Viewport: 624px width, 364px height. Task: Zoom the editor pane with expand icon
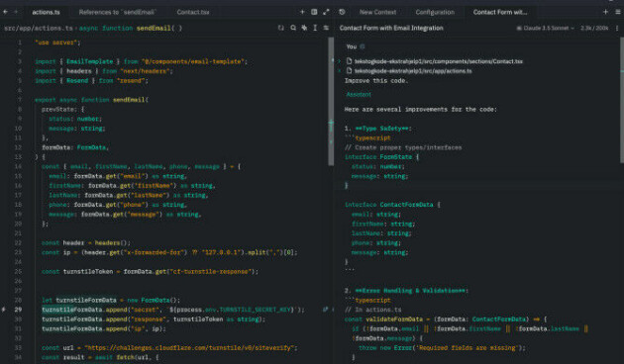tap(326, 12)
